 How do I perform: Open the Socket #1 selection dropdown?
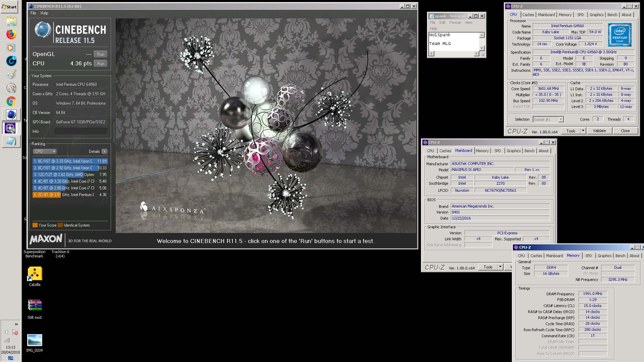(548, 120)
